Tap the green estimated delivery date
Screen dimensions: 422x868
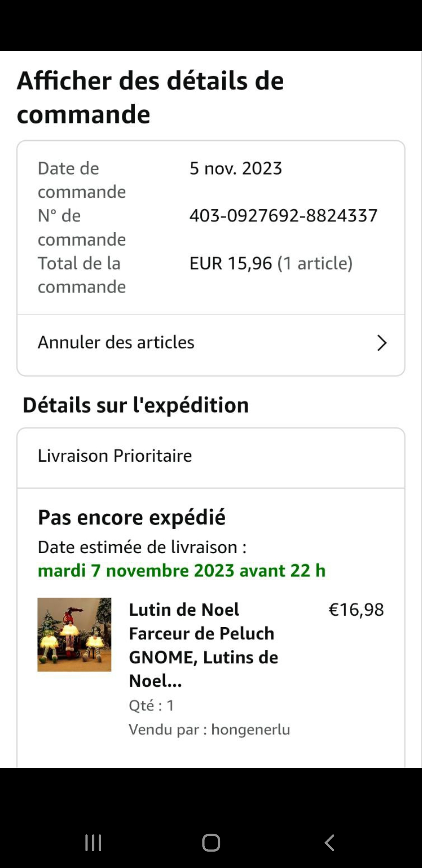coord(182,570)
